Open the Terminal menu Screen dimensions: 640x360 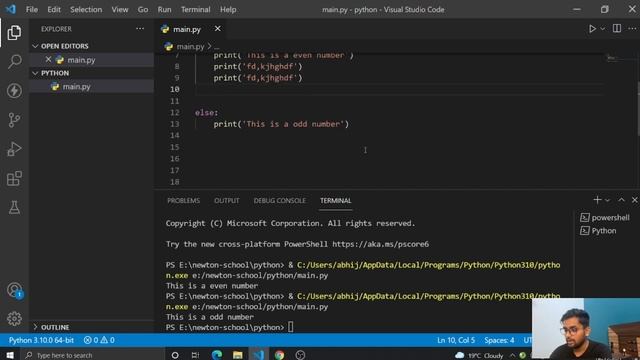coord(196,9)
